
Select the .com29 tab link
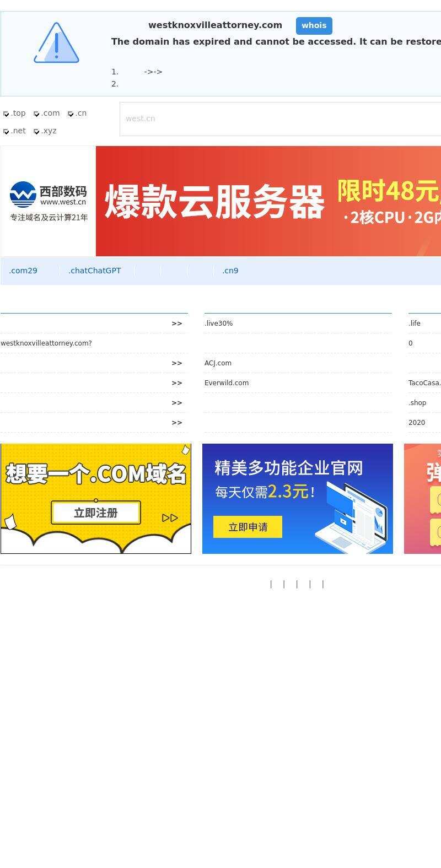tap(23, 271)
